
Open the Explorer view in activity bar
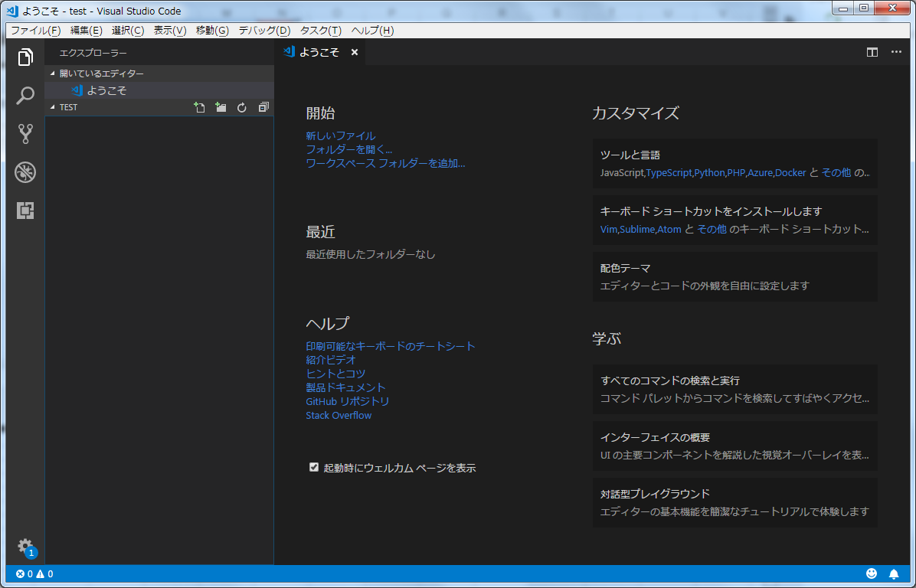[x=25, y=57]
